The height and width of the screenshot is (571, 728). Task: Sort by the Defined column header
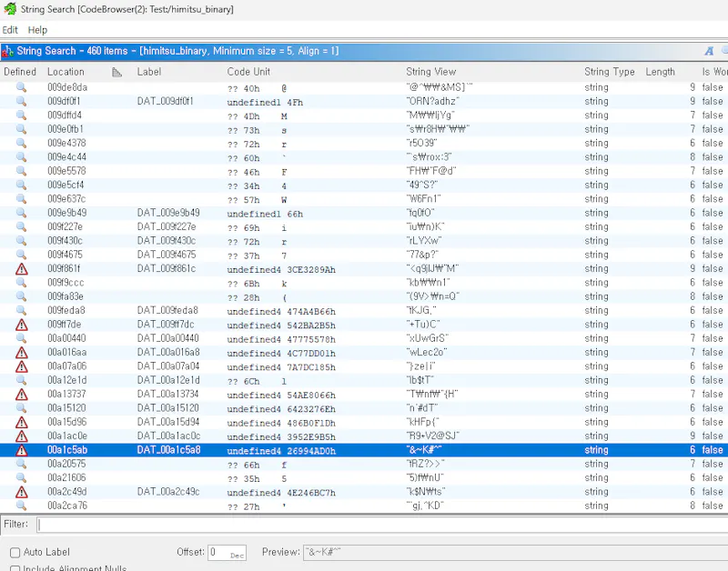(20, 72)
